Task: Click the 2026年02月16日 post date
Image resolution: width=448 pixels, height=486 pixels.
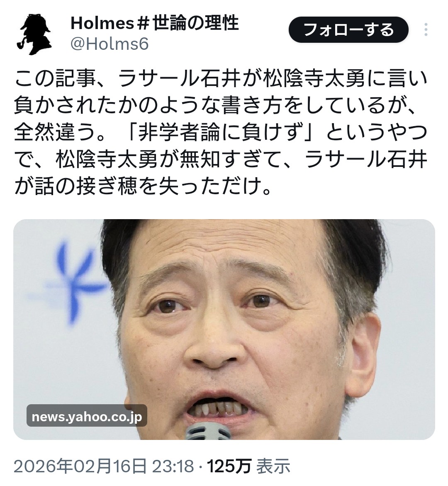Action: (80, 466)
